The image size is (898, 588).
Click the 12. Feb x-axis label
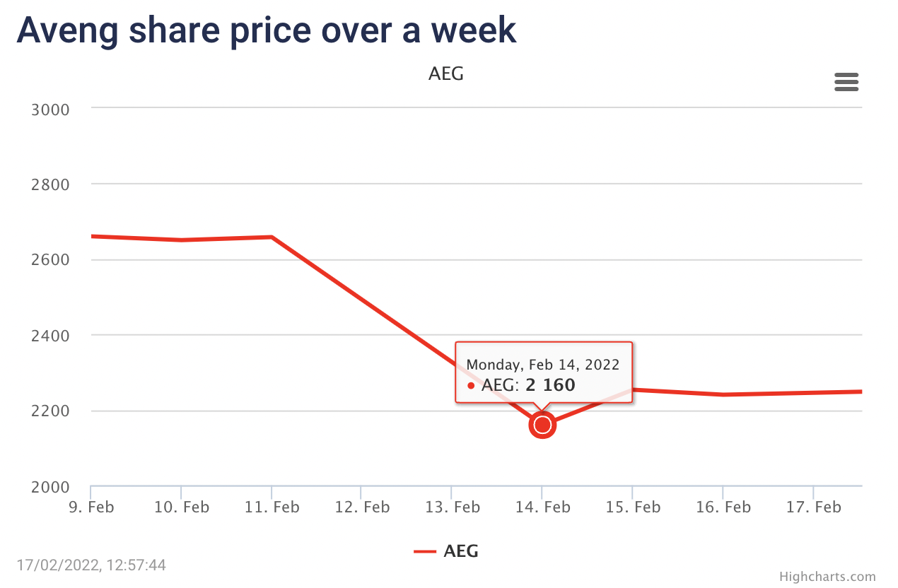pyautogui.click(x=362, y=507)
